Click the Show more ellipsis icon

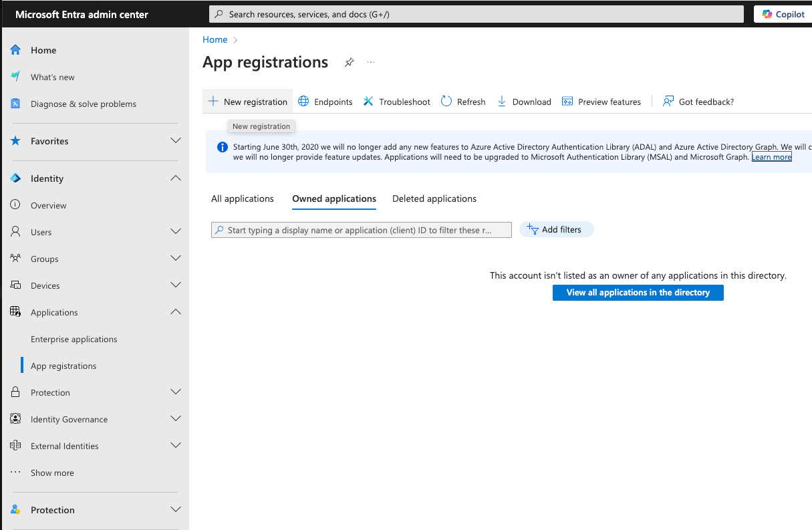(15, 473)
